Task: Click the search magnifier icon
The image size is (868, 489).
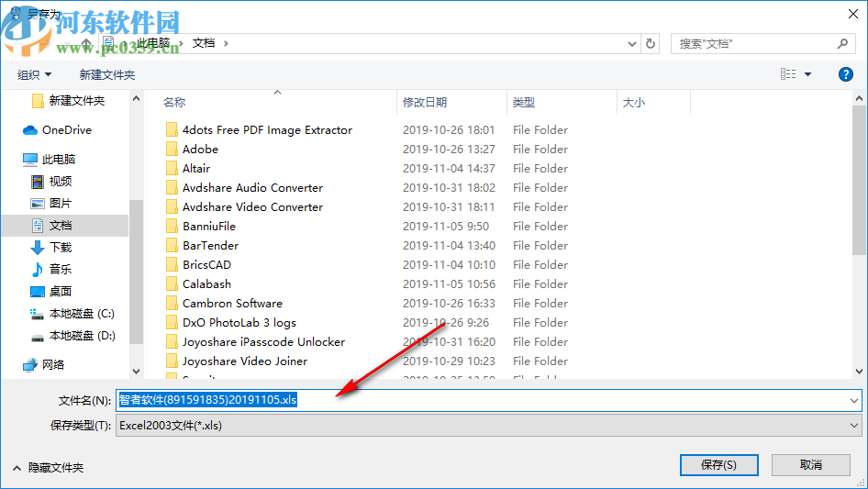Action: (x=842, y=43)
